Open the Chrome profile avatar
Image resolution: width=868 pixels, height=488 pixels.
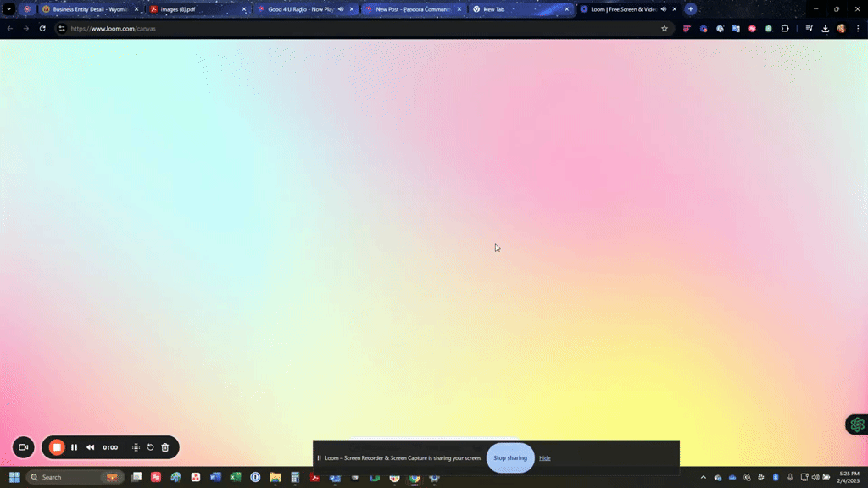tap(842, 28)
